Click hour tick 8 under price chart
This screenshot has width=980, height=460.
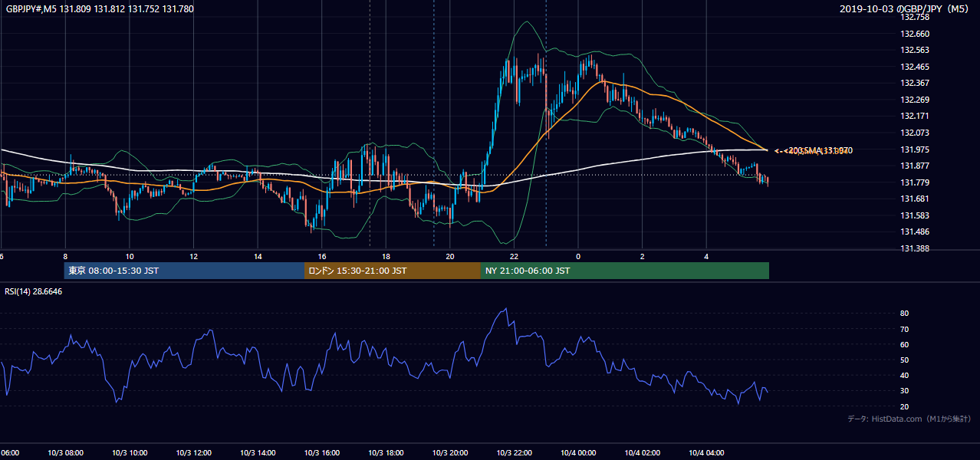[x=66, y=257]
